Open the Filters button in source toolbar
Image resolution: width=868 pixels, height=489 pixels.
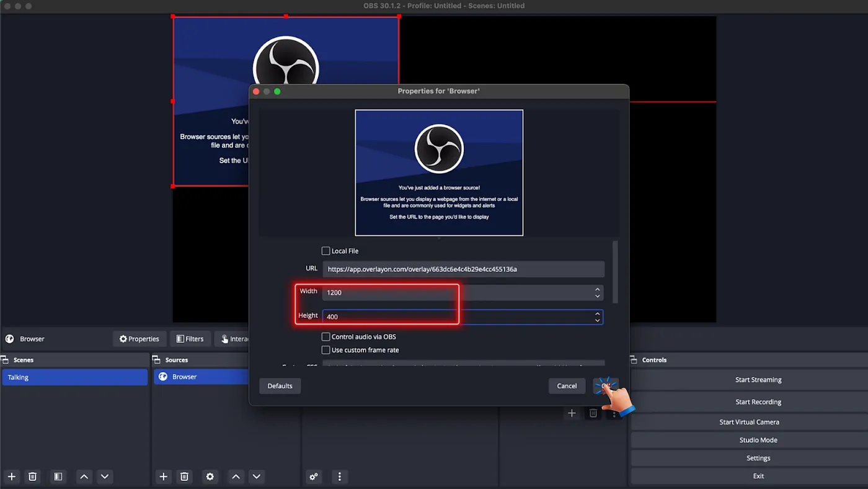pyautogui.click(x=190, y=339)
